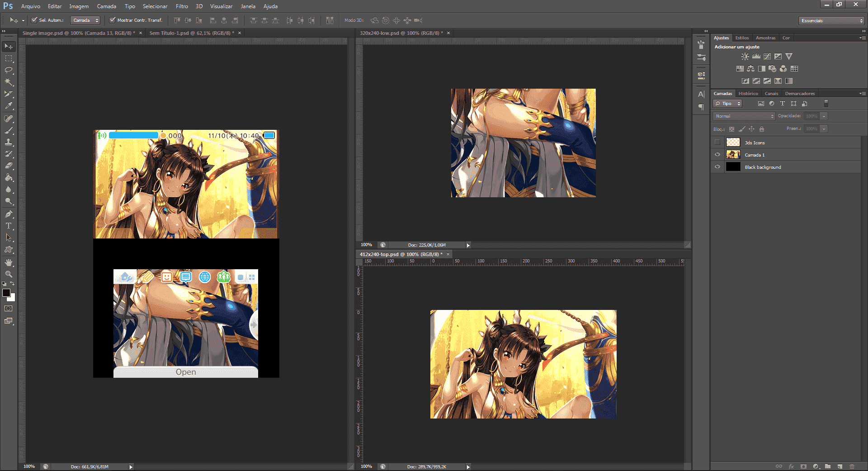Select the Lasso tool
This screenshot has width=868, height=471.
pos(9,70)
